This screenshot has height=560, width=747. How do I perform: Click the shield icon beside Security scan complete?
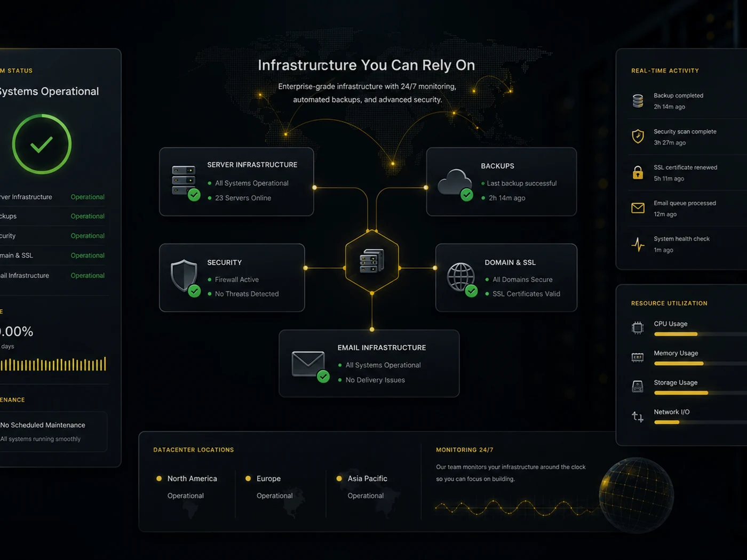tap(638, 137)
